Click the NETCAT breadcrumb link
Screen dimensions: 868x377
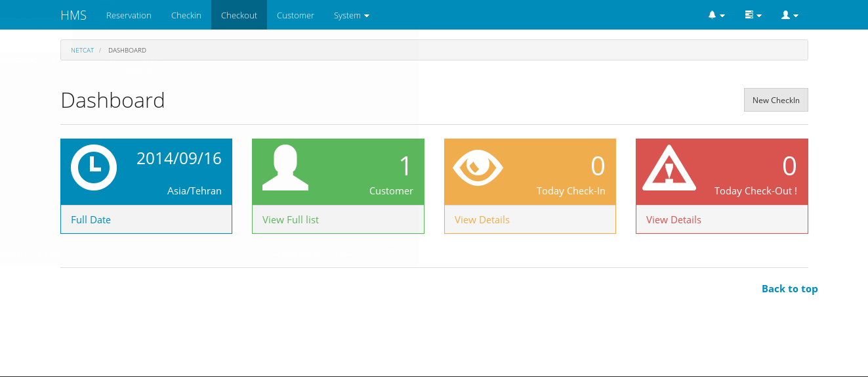(x=82, y=51)
